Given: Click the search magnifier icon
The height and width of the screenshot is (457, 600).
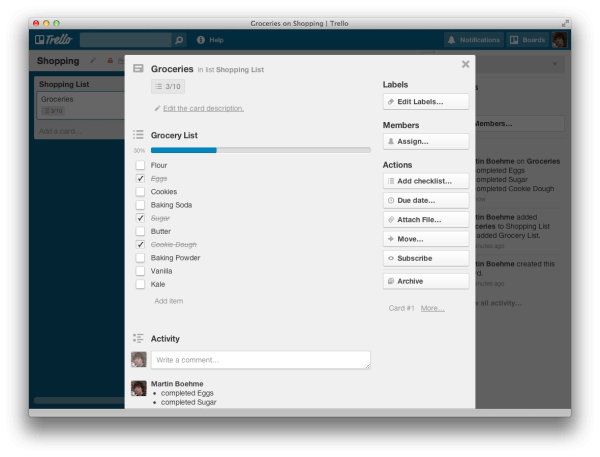Looking at the screenshot, I should 179,40.
